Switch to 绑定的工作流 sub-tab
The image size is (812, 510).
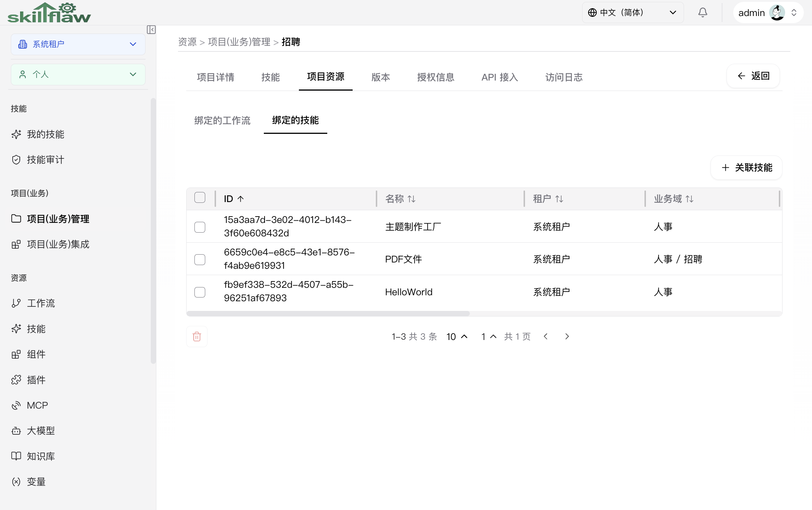(222, 120)
